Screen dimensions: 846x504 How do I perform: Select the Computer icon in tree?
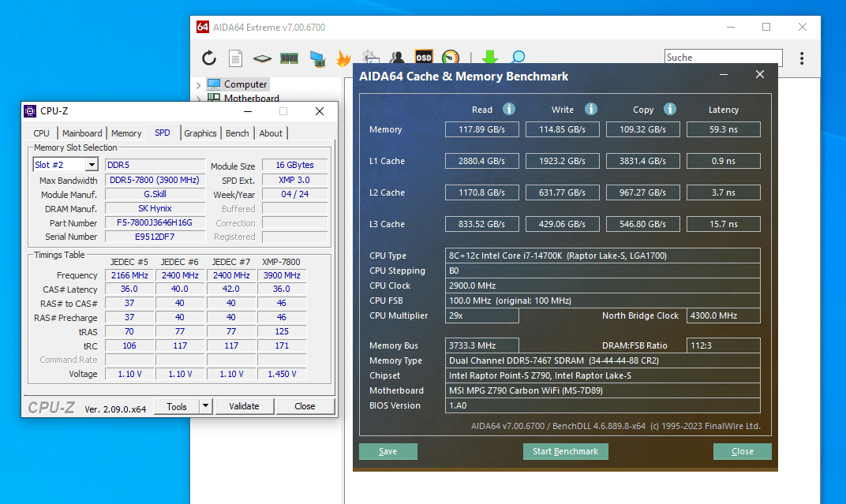(214, 84)
